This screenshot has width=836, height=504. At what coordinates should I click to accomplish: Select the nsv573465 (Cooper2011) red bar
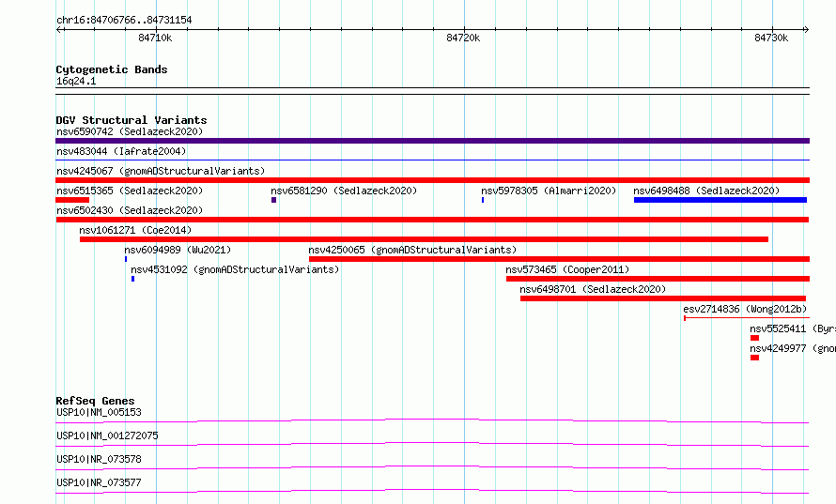tap(658, 279)
